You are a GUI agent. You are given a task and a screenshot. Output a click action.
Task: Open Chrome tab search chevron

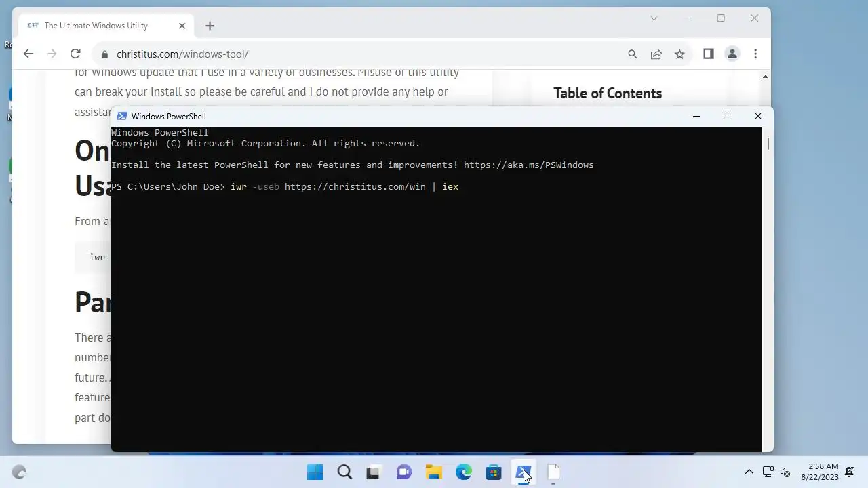click(654, 18)
